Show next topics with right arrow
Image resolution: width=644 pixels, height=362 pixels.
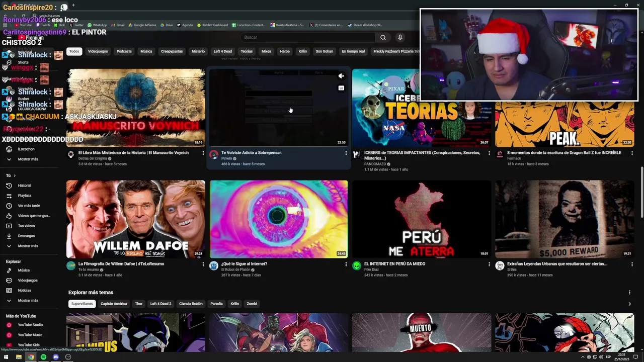[x=629, y=304]
